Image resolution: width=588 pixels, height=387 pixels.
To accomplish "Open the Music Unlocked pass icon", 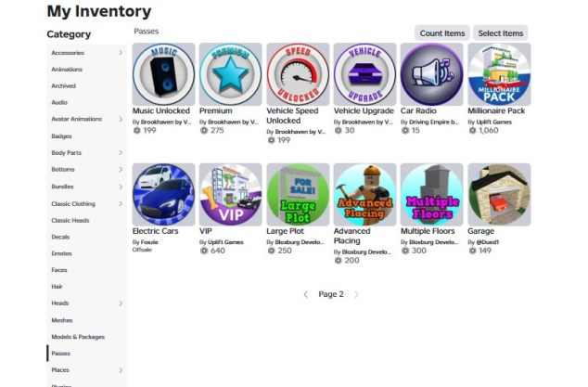I will click(163, 74).
